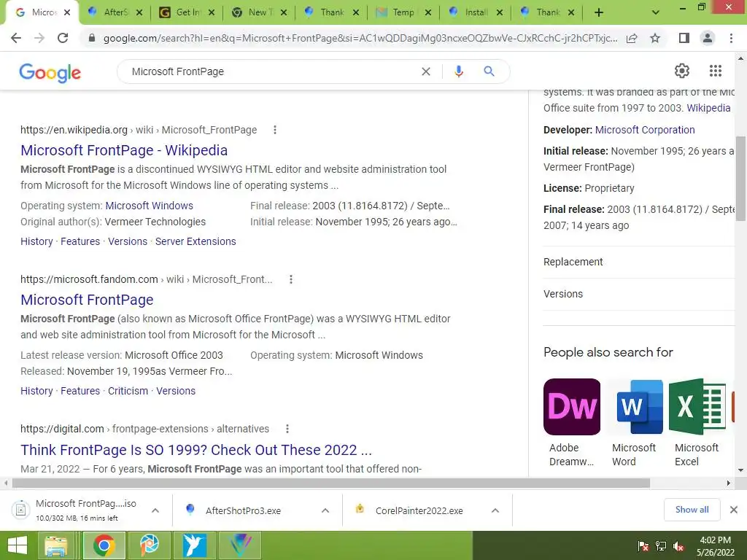Open the Features sitelink under Wikipedia result
The width and height of the screenshot is (747, 560).
(80, 241)
